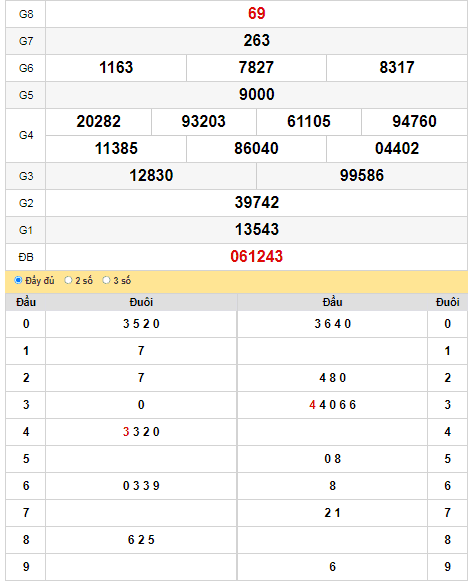Select the '3 số' radio option
Image resolution: width=473 pixels, height=584 pixels.
pos(106,280)
